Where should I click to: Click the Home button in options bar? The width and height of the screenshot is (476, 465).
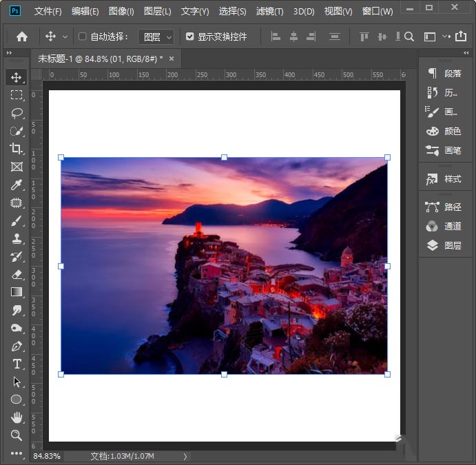pyautogui.click(x=22, y=37)
